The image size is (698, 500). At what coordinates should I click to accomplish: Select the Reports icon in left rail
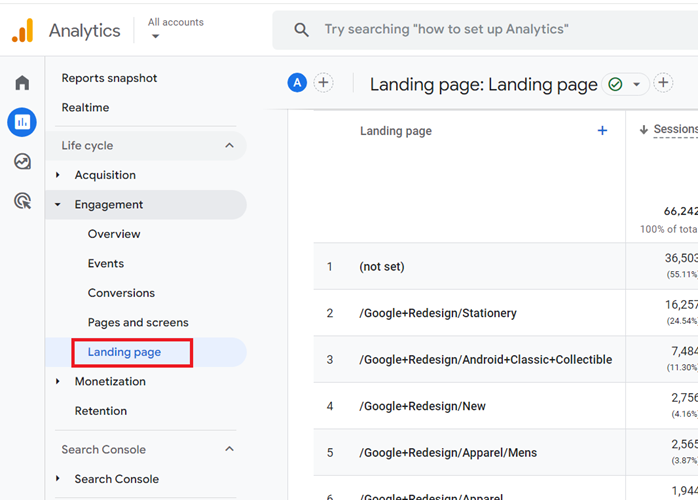[22, 122]
